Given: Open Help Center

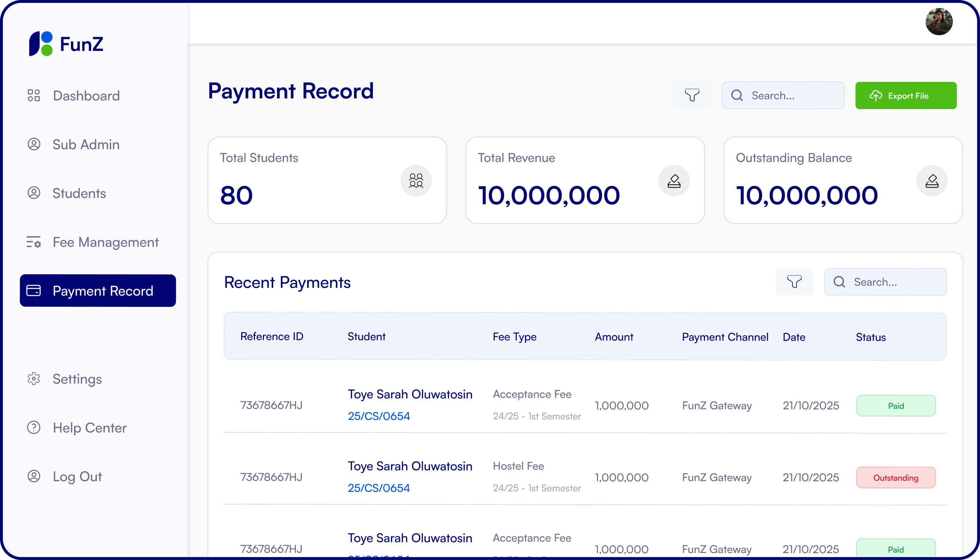Looking at the screenshot, I should tap(89, 428).
